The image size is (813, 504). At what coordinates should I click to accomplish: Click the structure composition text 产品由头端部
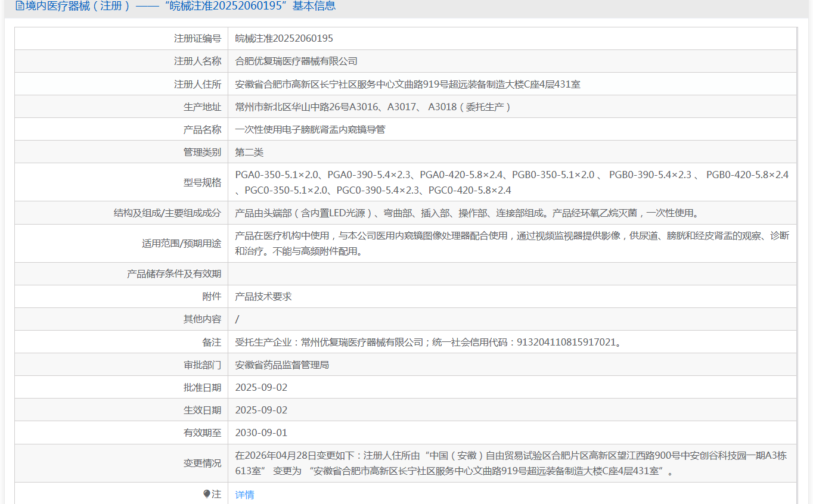[x=467, y=213]
